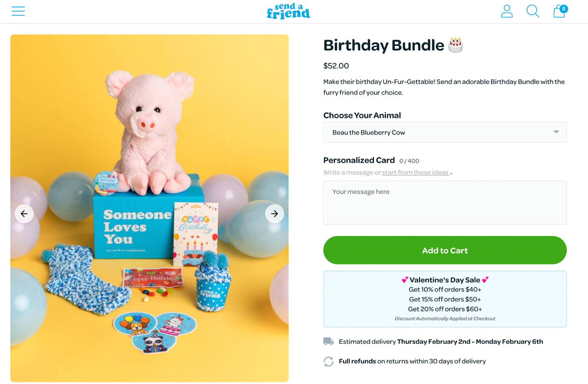Open the hamburger navigation menu
Viewport: 588px width, 384px height.
click(18, 11)
